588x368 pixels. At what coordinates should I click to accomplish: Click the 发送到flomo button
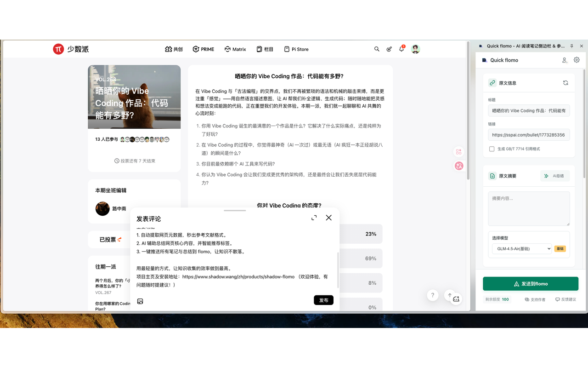(x=531, y=284)
